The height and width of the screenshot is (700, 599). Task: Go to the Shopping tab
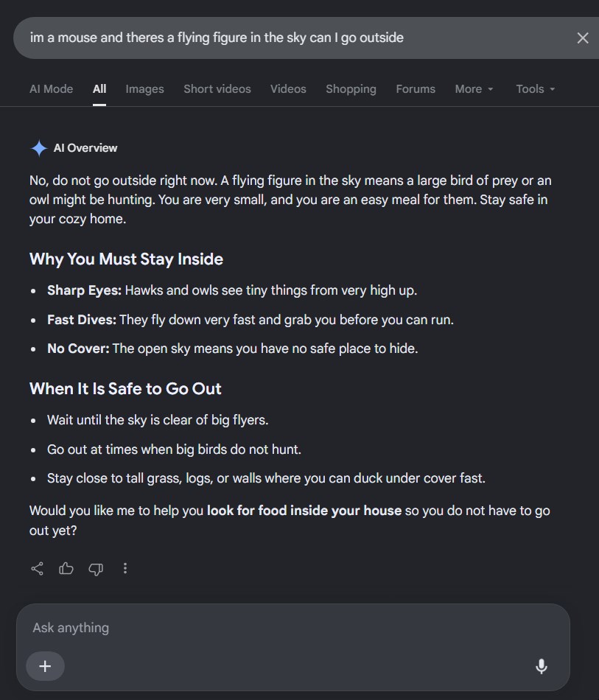(351, 89)
